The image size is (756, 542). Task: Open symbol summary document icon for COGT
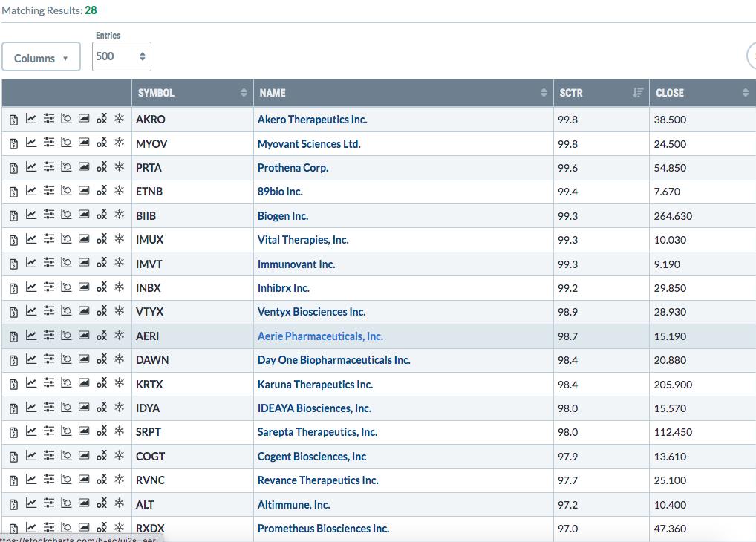tap(13, 457)
